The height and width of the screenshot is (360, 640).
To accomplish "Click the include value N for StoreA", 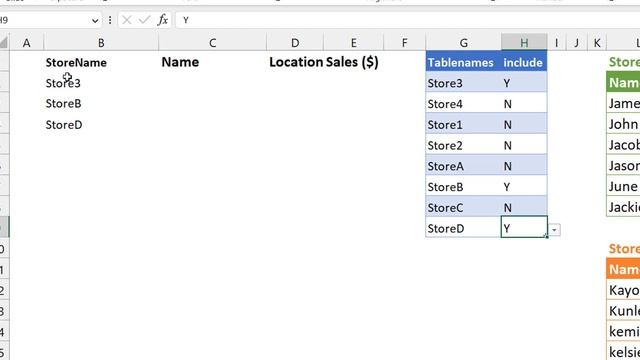I will click(524, 167).
